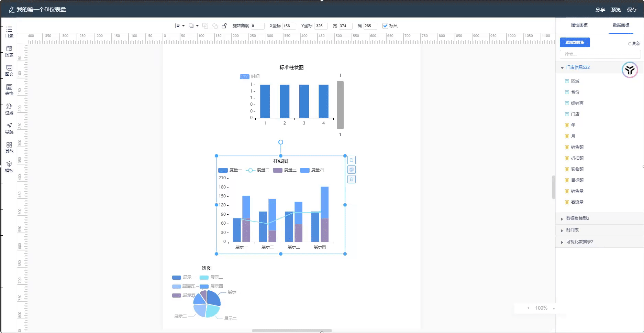Click the 旋转角度 rotation angle field
This screenshot has height=333, width=644.
(x=257, y=26)
